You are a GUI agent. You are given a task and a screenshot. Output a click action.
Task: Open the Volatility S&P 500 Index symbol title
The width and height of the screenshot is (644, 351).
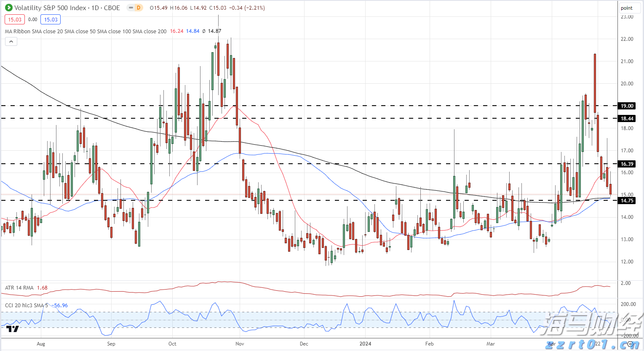coord(67,8)
